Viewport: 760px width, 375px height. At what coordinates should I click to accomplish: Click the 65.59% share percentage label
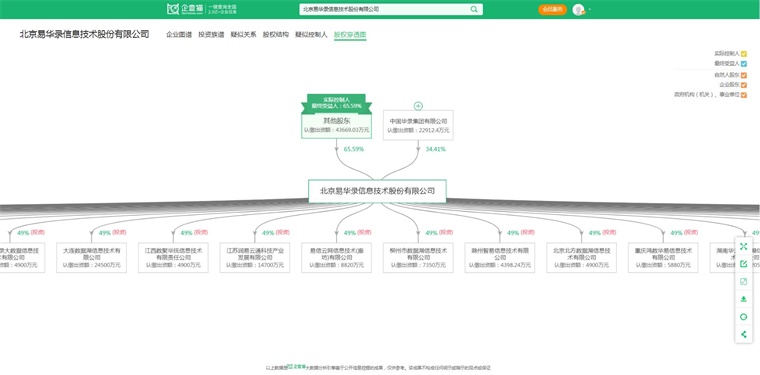pos(354,149)
